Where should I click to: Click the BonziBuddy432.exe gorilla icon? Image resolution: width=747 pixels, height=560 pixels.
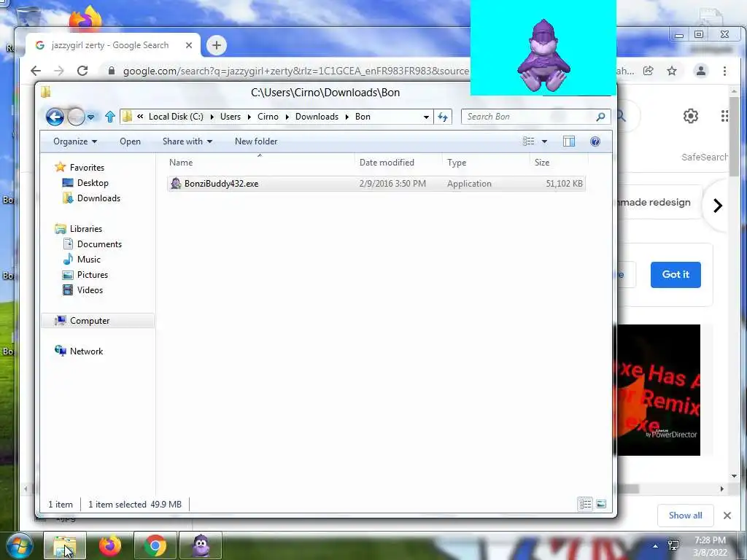click(176, 184)
